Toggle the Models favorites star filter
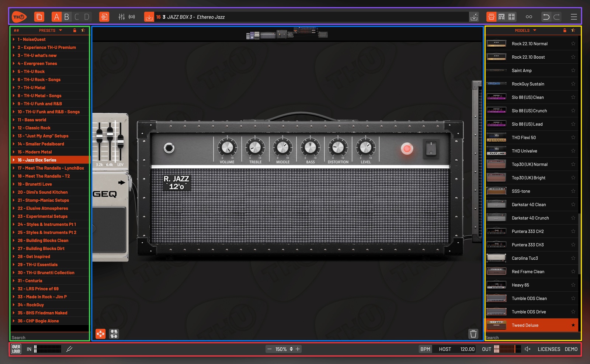 click(573, 30)
